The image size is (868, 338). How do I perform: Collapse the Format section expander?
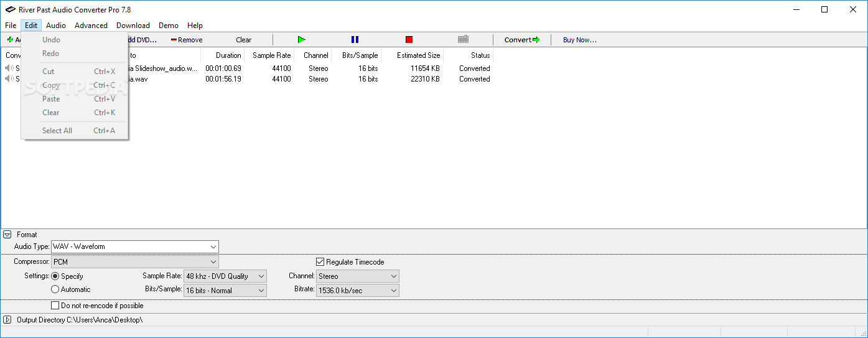(7, 235)
